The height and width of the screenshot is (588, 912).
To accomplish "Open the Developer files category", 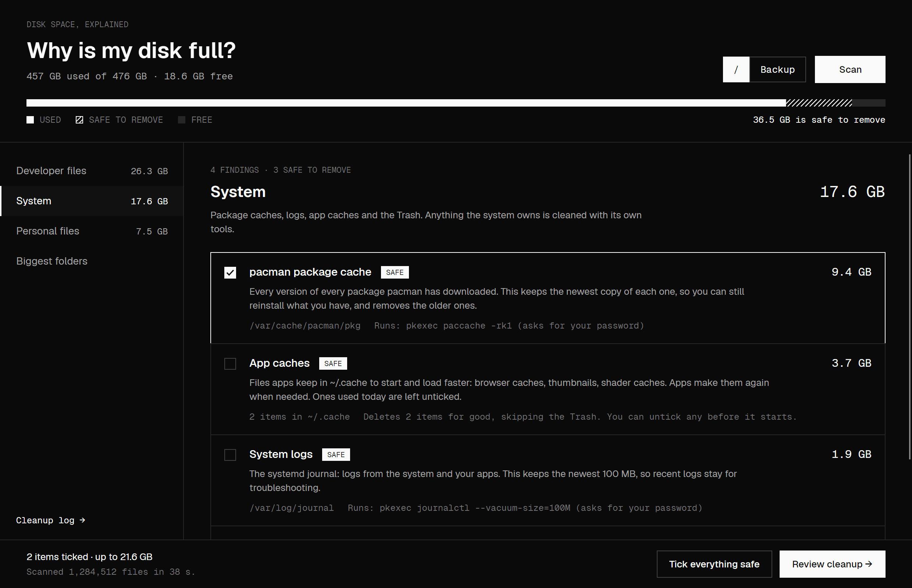I will (92, 171).
